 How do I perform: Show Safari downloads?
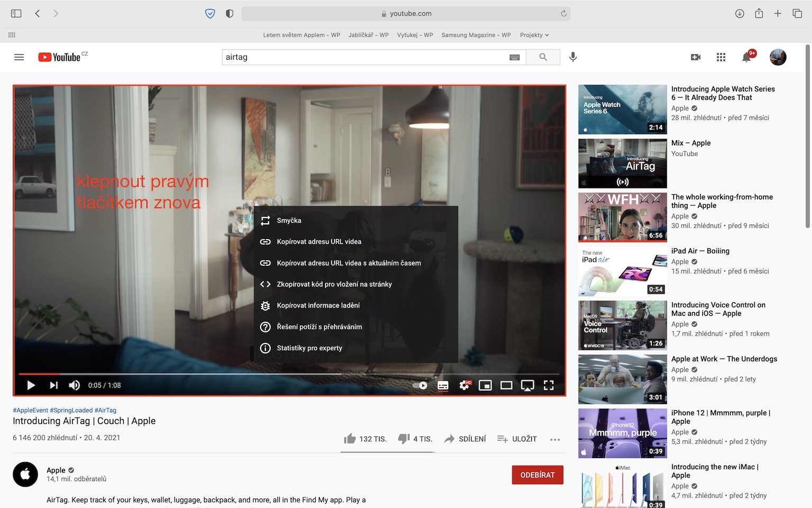click(740, 14)
